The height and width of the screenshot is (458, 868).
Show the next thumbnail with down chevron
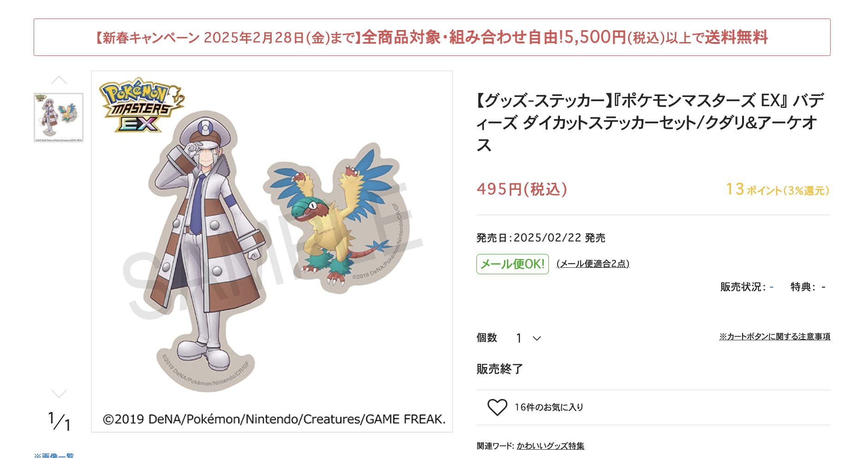(x=59, y=393)
